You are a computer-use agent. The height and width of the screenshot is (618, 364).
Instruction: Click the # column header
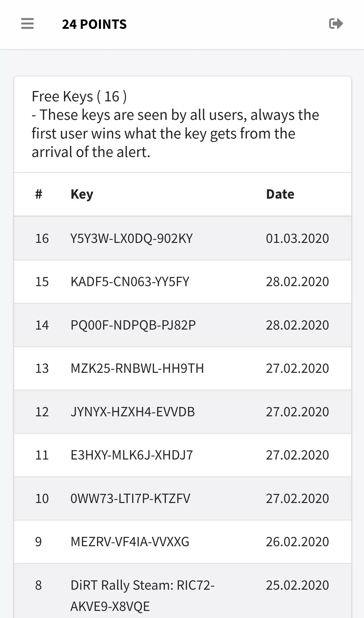tap(39, 194)
